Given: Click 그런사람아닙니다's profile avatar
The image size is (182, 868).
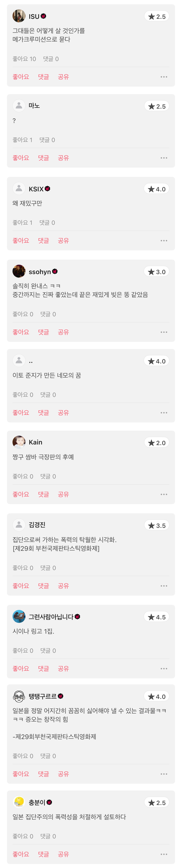Looking at the screenshot, I should [19, 616].
